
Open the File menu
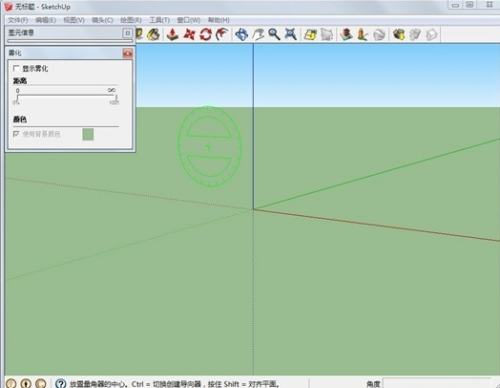[x=18, y=20]
